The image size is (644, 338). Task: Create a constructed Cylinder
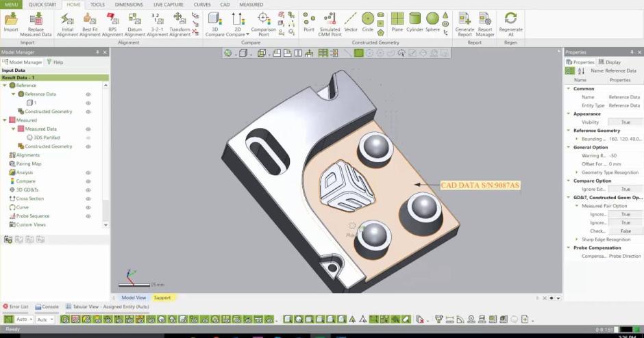coord(414,23)
